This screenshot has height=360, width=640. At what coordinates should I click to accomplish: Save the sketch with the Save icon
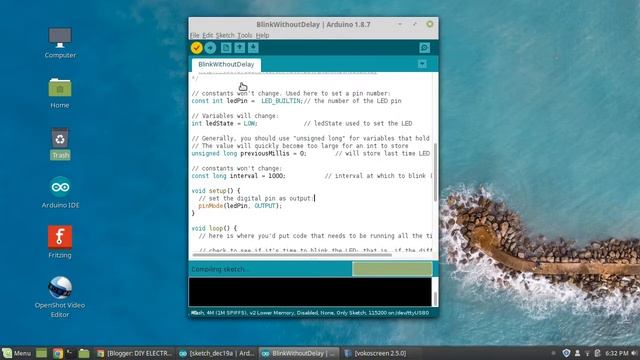(253, 48)
